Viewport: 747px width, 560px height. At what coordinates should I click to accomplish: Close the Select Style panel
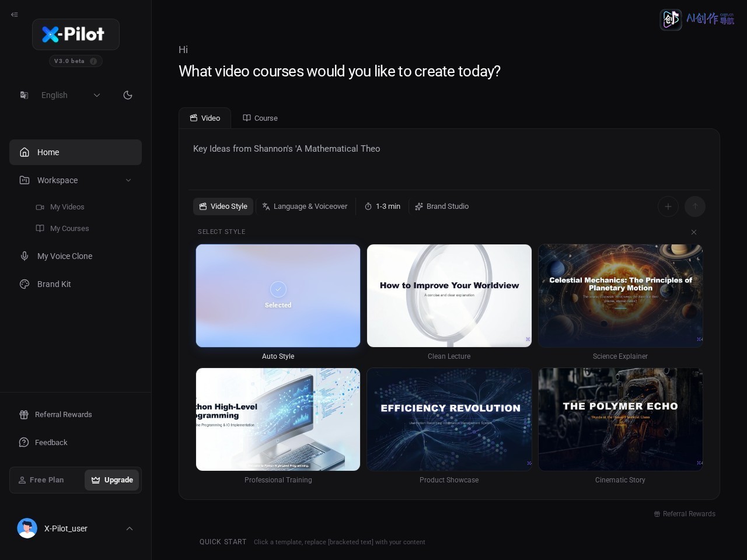point(694,232)
